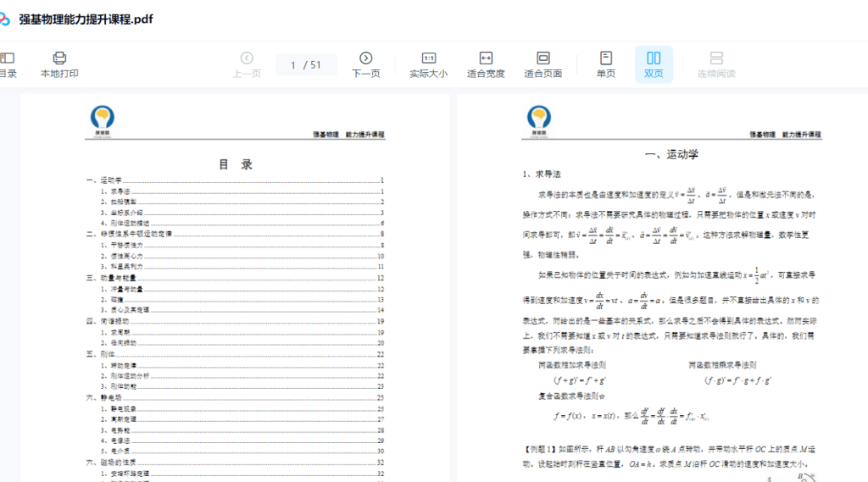Choose 适合页面 fit page view
Screen dimensions: 868x482
tap(543, 64)
